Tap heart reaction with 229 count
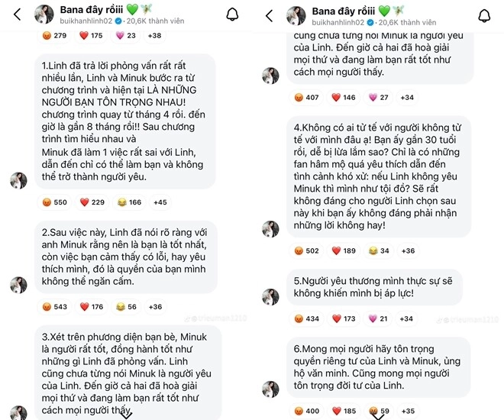Screen dimensions: 504x420 pyautogui.click(x=92, y=202)
